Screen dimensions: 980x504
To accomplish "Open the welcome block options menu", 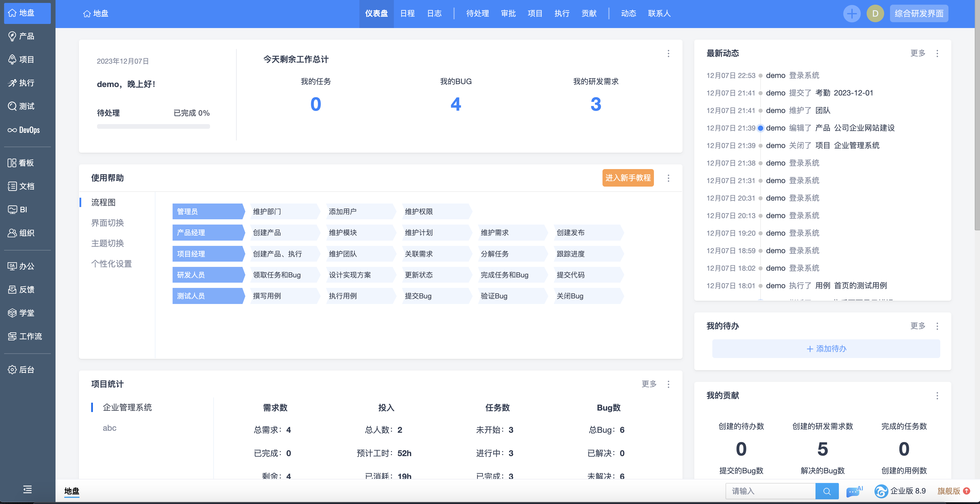I will click(x=669, y=54).
